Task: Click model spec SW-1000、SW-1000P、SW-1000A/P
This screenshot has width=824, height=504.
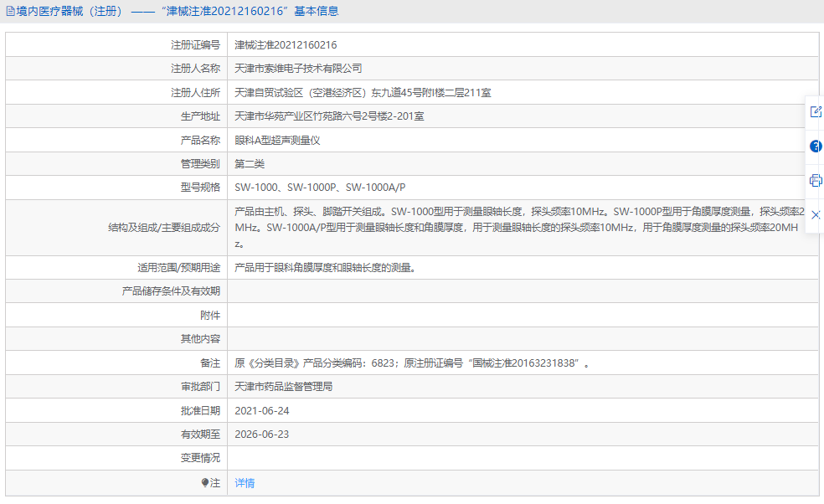Action: coord(320,188)
